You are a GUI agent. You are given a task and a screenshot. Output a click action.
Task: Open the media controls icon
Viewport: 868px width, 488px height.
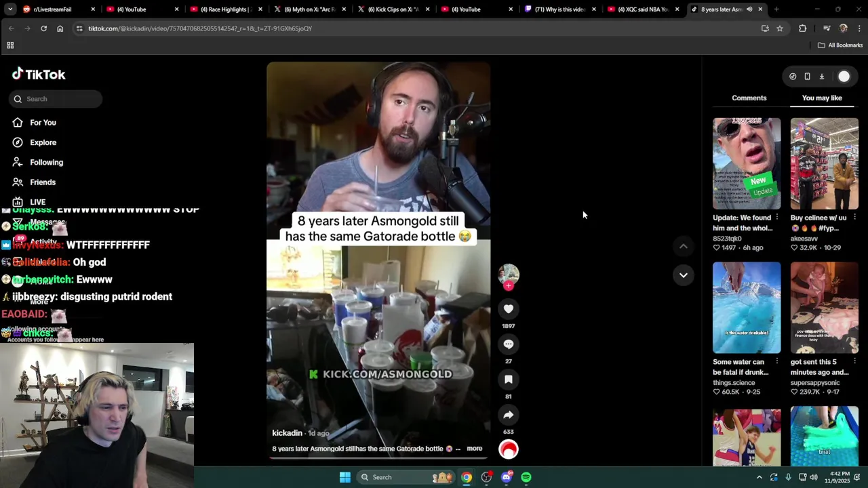tap(827, 28)
